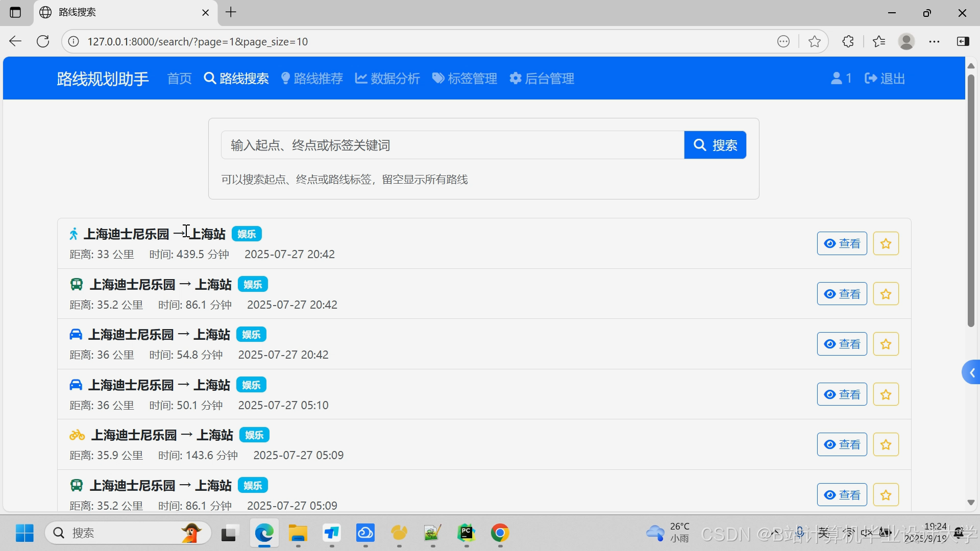Click the bus icon on second route result
This screenshot has width=980, height=551.
pyautogui.click(x=77, y=284)
